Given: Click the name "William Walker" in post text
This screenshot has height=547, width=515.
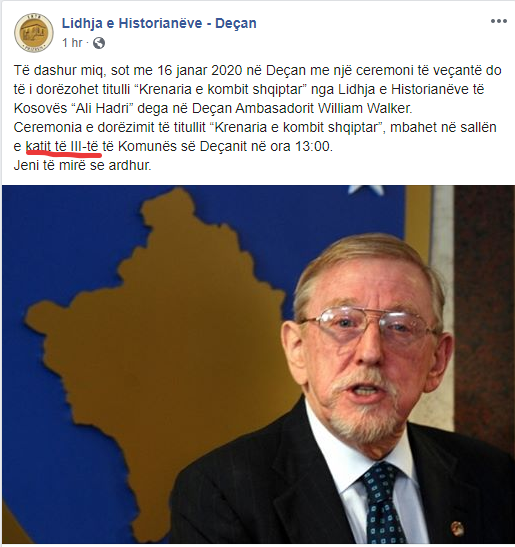Looking at the screenshot, I should click(x=365, y=108).
